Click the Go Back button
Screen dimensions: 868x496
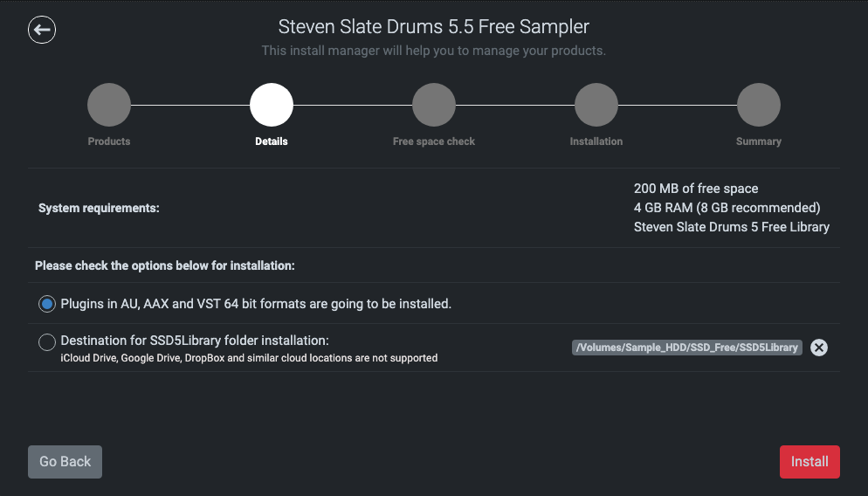(65, 462)
